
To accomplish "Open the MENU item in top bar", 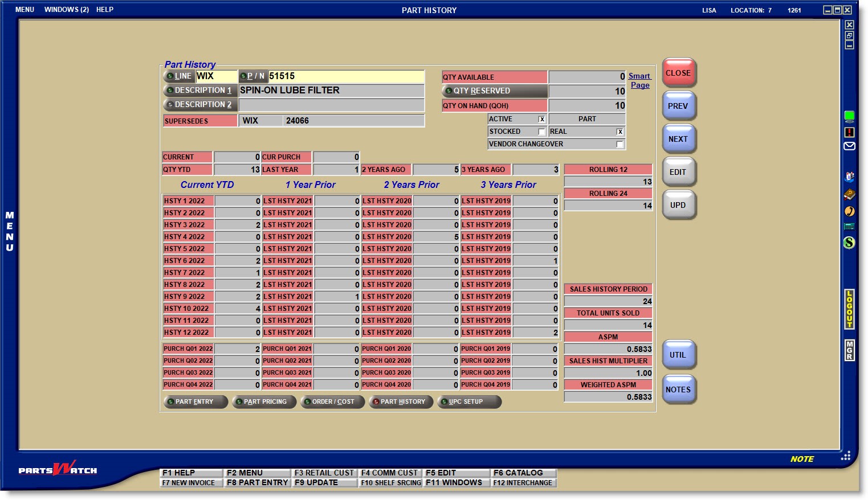I will click(25, 10).
